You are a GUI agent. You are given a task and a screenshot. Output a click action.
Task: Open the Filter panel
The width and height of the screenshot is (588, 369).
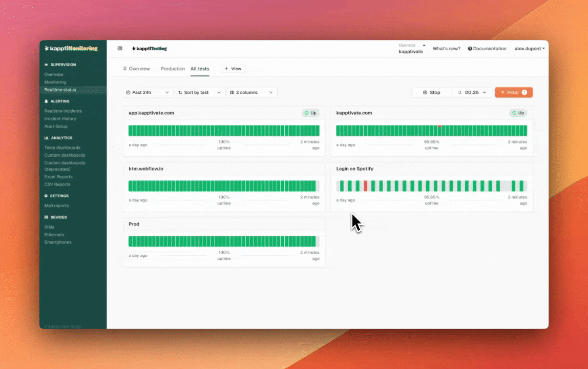coord(513,92)
